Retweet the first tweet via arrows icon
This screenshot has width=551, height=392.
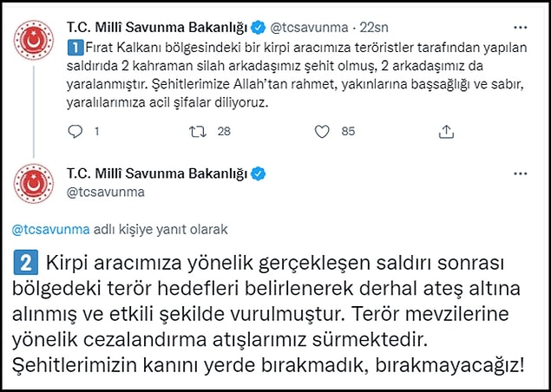[198, 131]
